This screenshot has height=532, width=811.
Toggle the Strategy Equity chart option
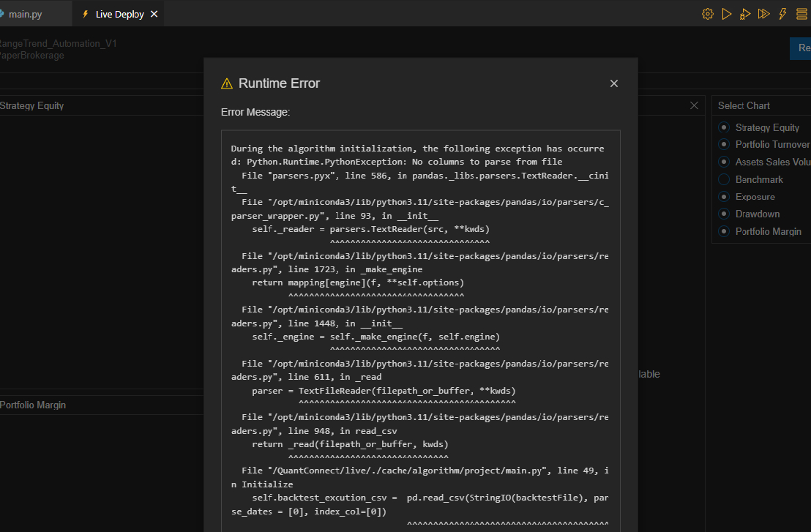click(x=724, y=127)
